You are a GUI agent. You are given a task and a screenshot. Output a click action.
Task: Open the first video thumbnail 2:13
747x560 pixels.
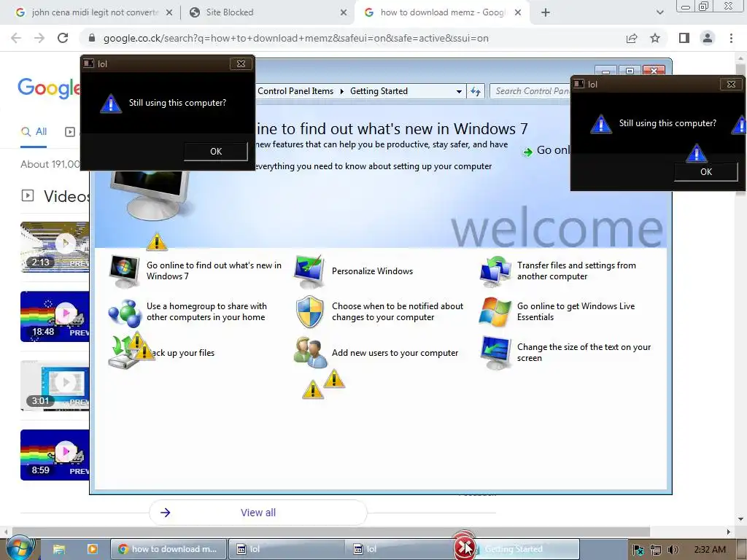55,246
